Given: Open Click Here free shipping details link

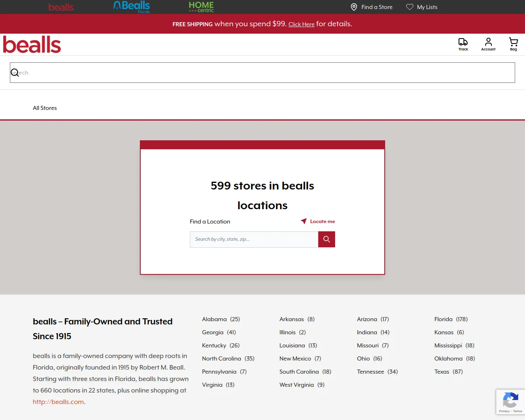Looking at the screenshot, I should coord(301,24).
